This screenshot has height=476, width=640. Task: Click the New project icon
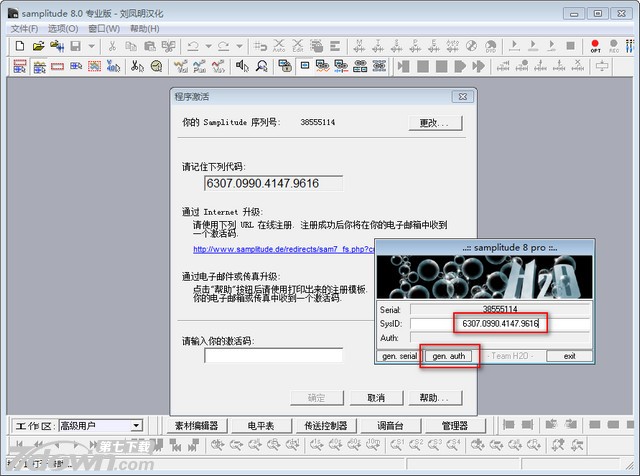(20, 46)
